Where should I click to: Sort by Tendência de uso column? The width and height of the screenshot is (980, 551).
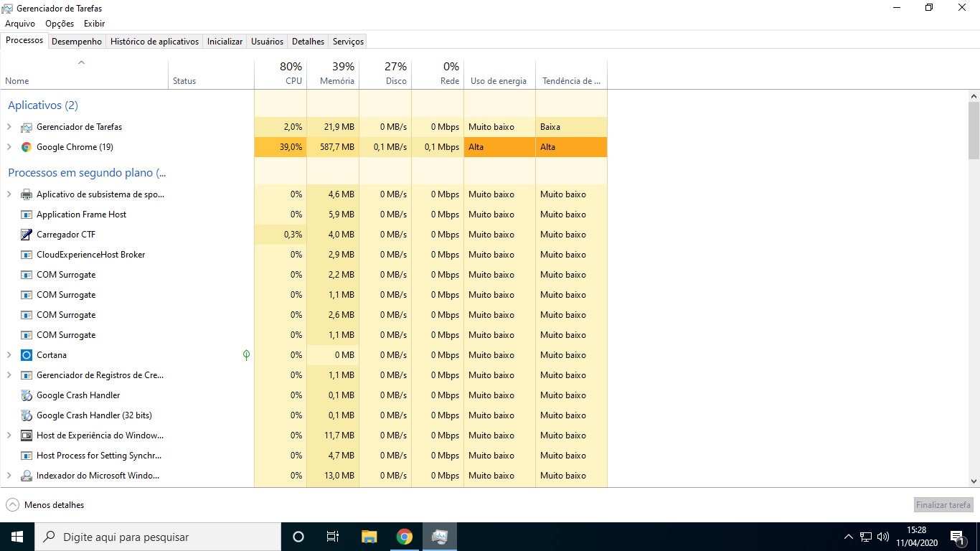click(x=571, y=74)
